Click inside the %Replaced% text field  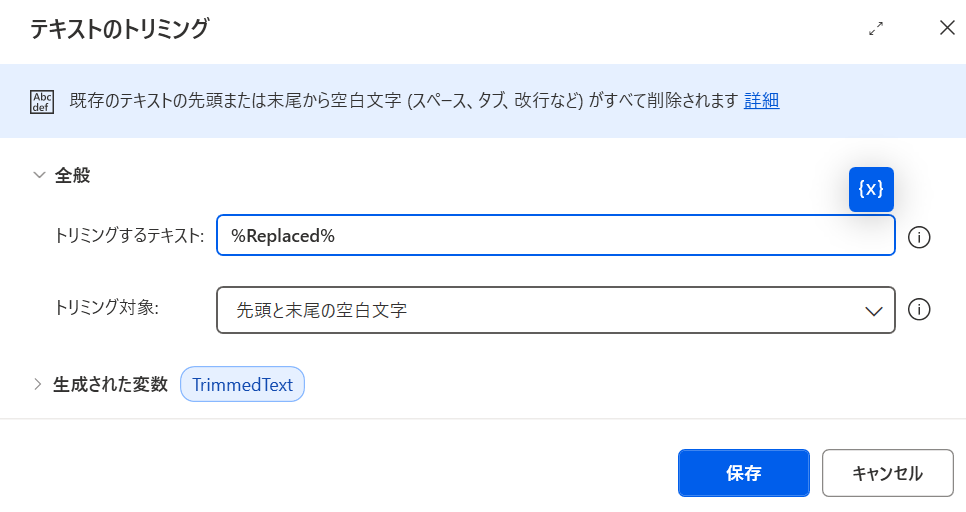click(x=556, y=235)
